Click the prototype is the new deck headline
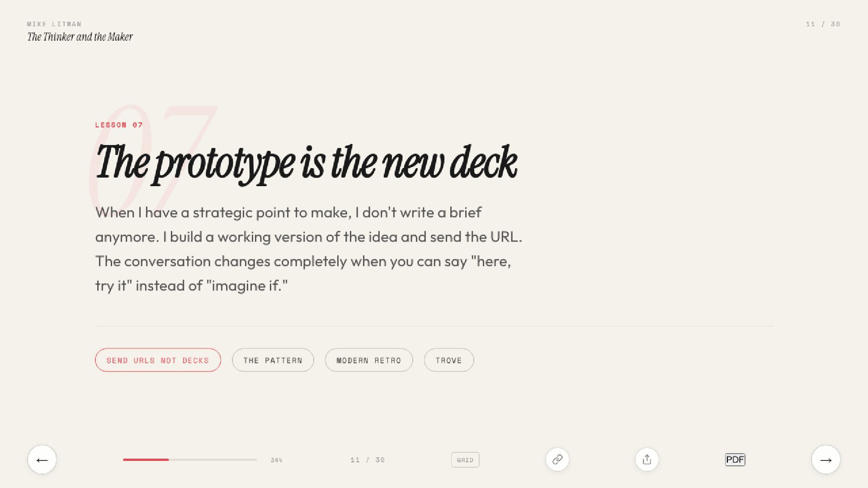The height and width of the screenshot is (488, 868). pyautogui.click(x=307, y=164)
